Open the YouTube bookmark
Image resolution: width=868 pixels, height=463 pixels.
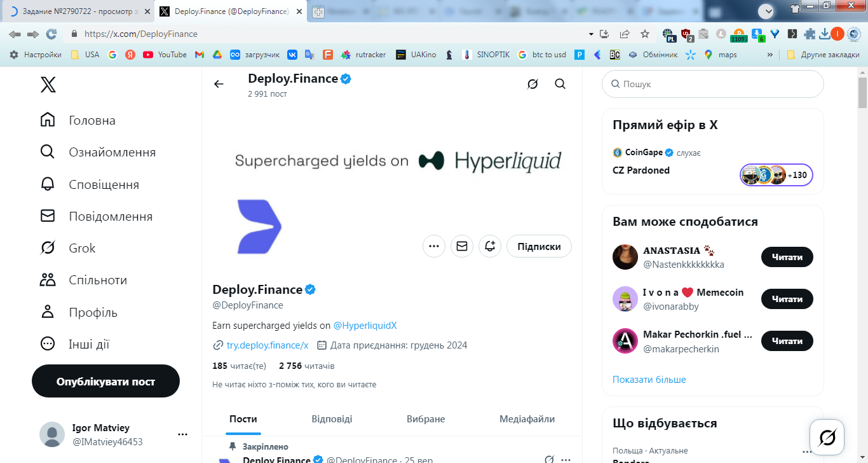tap(165, 55)
